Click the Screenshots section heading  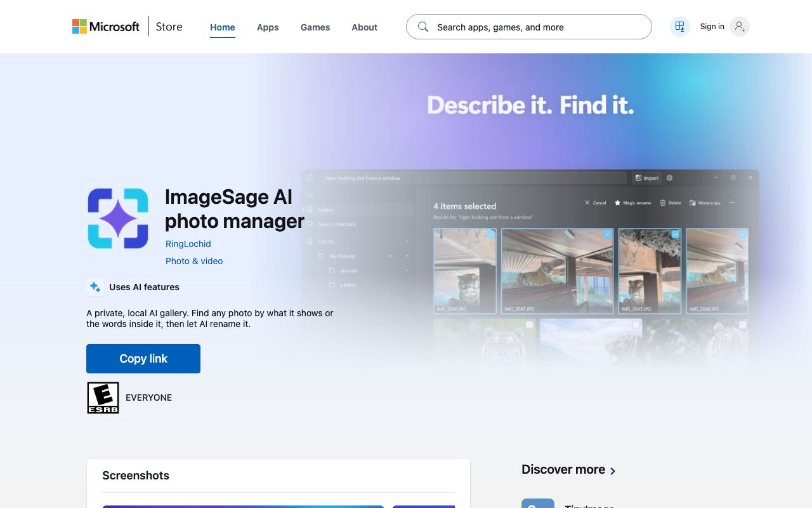pos(136,476)
